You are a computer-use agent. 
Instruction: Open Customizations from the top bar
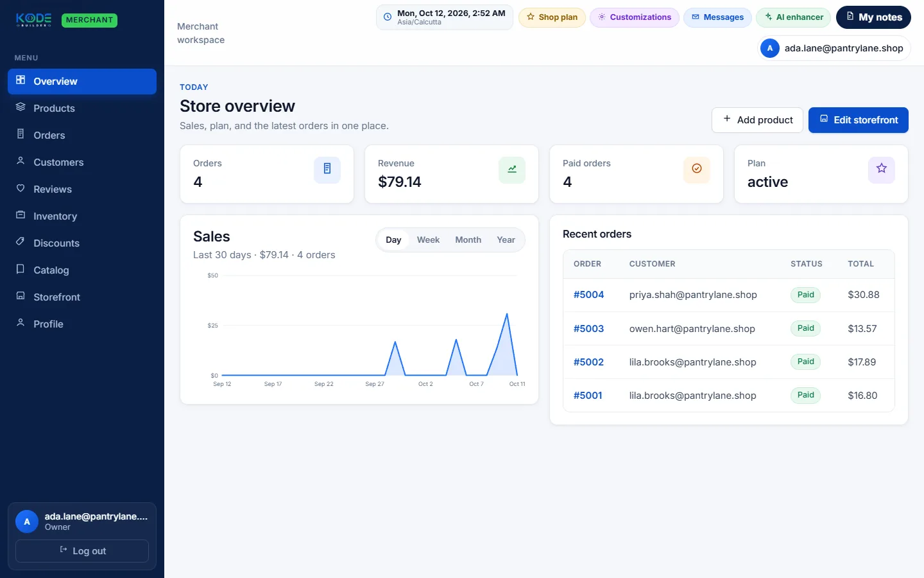click(635, 17)
